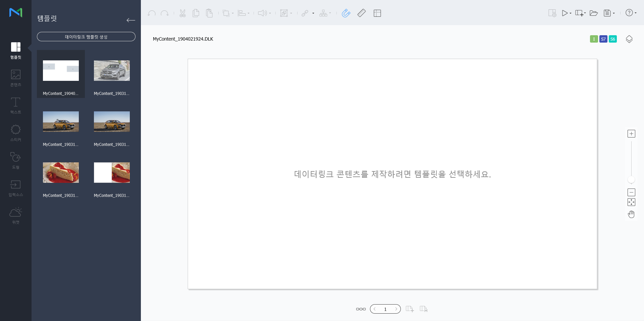Click the scissors cut icon

click(x=182, y=13)
